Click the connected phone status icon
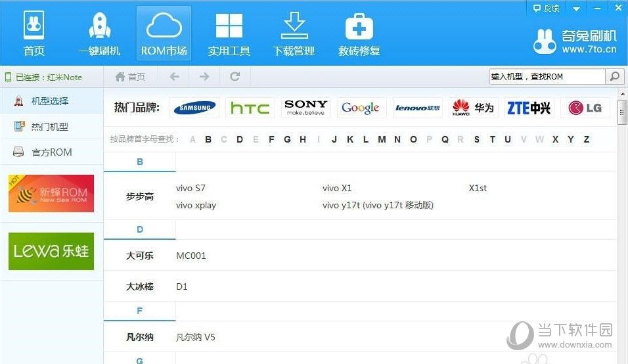This screenshot has height=364, width=628. tap(8, 77)
